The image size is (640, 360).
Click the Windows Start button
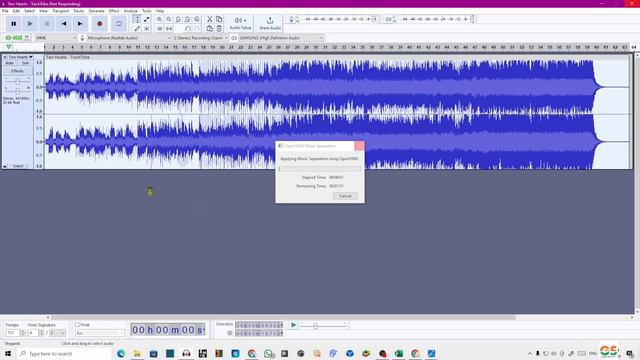8,353
